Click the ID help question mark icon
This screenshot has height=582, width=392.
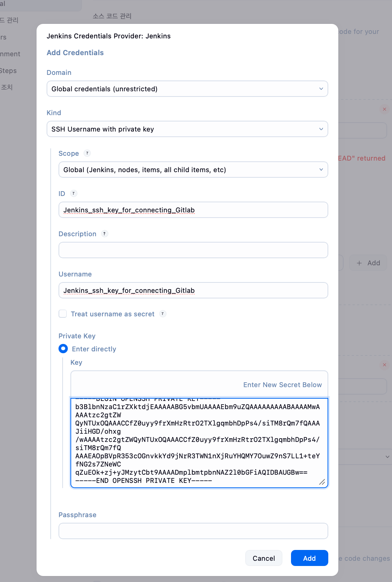[73, 193]
